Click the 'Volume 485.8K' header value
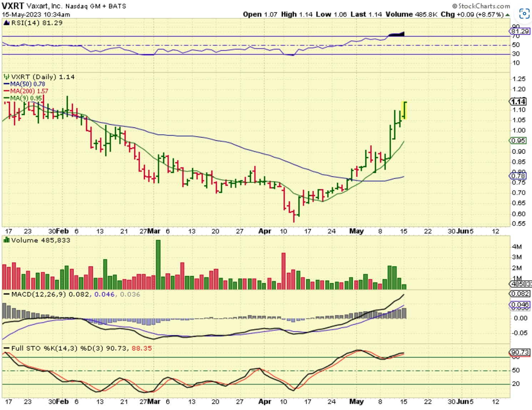Screen dimensions: 532x410 412,14
